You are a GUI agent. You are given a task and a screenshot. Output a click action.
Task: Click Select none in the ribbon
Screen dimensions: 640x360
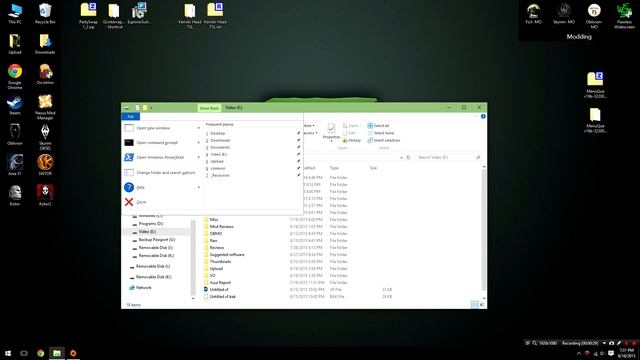click(x=380, y=133)
